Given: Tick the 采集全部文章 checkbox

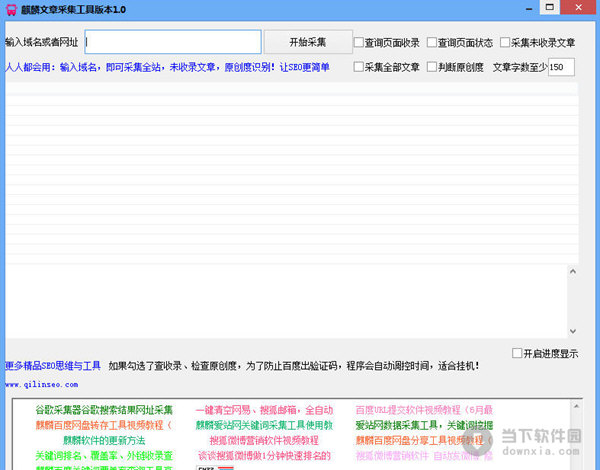Looking at the screenshot, I should (360, 67).
